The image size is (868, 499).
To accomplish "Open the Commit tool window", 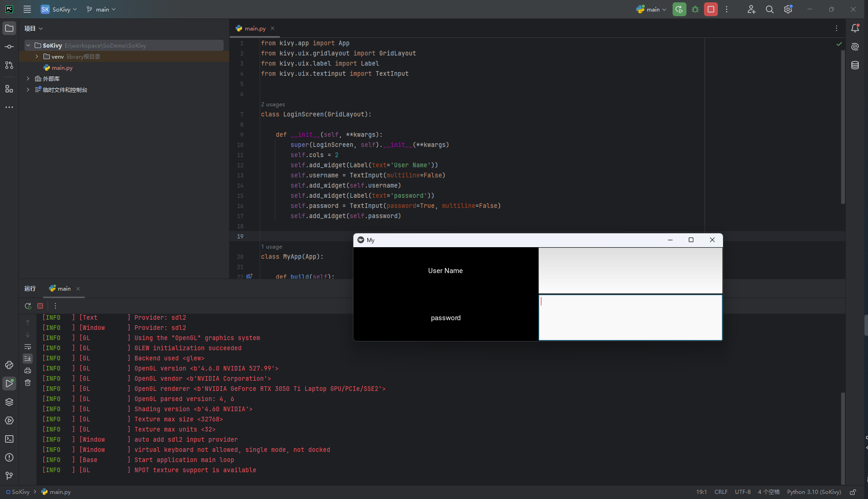I will coord(9,47).
